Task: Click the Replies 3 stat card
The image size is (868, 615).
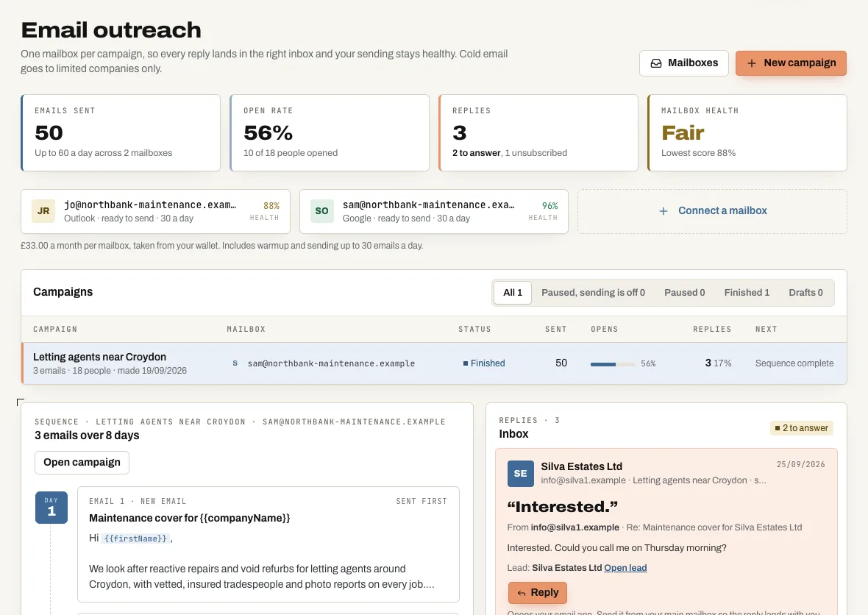Action: tap(538, 133)
